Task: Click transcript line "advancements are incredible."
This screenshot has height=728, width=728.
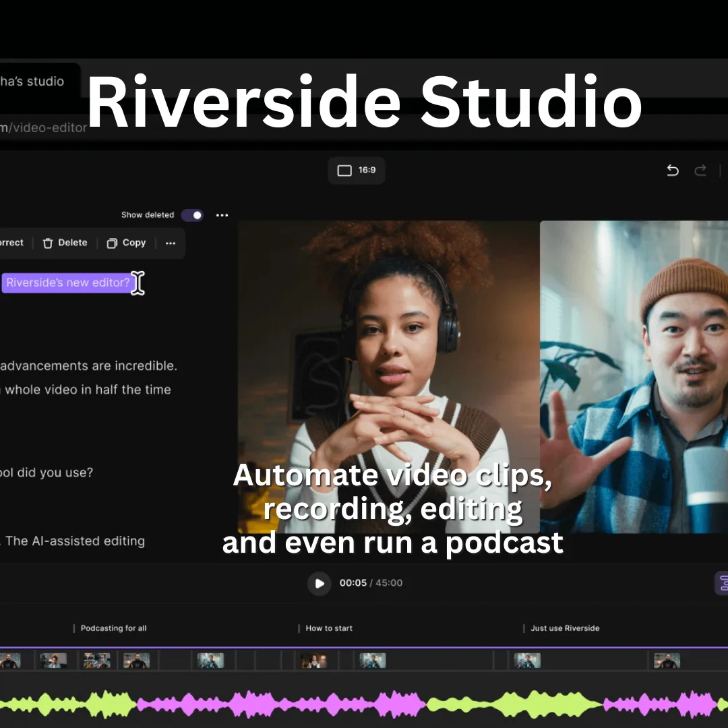Action: 88,366
